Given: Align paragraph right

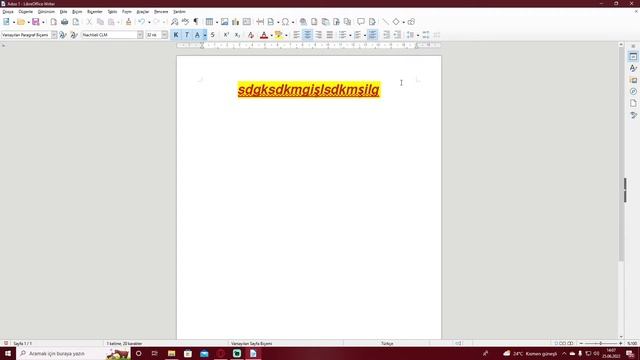Looking at the screenshot, I should point(318,35).
